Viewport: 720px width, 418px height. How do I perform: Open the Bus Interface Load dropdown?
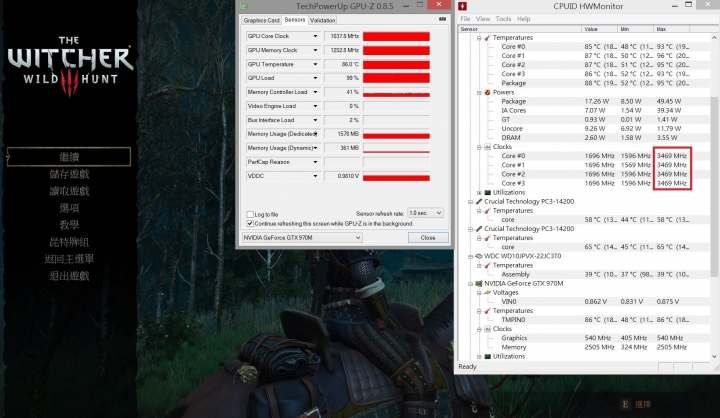(315, 120)
